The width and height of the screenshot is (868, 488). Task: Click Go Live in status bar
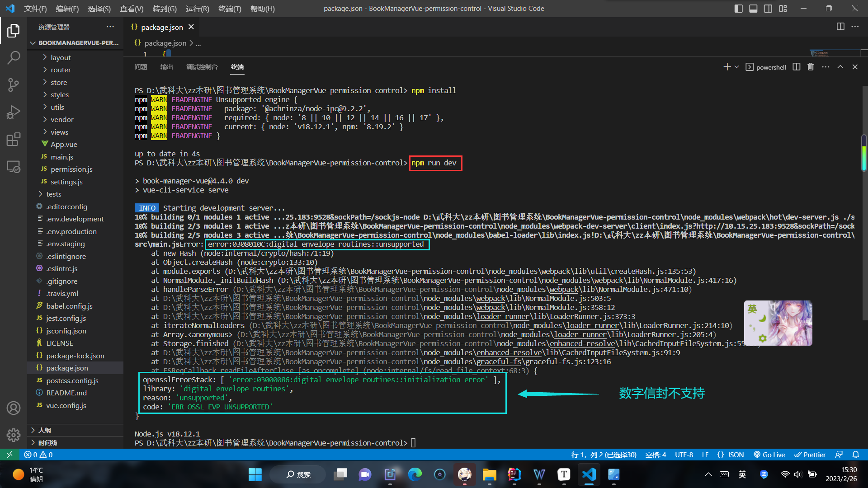point(769,455)
